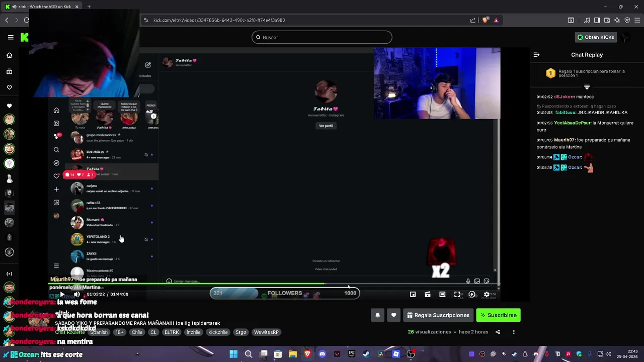Click the kickchile tag
Viewport: 644px width, 362px height.
pyautogui.click(x=218, y=332)
